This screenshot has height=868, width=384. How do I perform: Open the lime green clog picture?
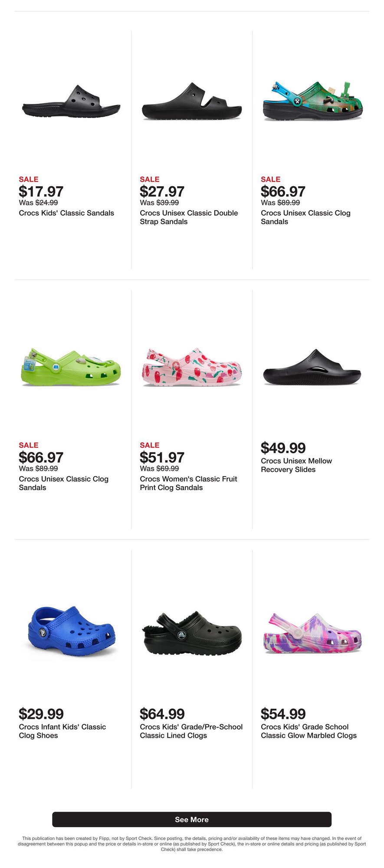(x=71, y=367)
